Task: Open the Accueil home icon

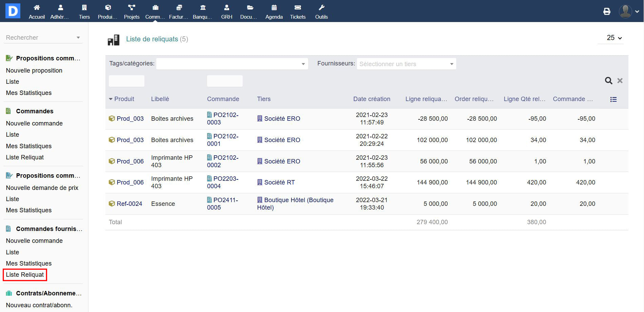Action: pyautogui.click(x=37, y=8)
